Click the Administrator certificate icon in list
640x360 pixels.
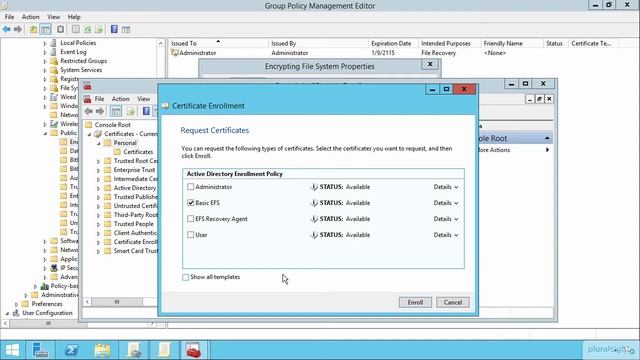coord(175,53)
